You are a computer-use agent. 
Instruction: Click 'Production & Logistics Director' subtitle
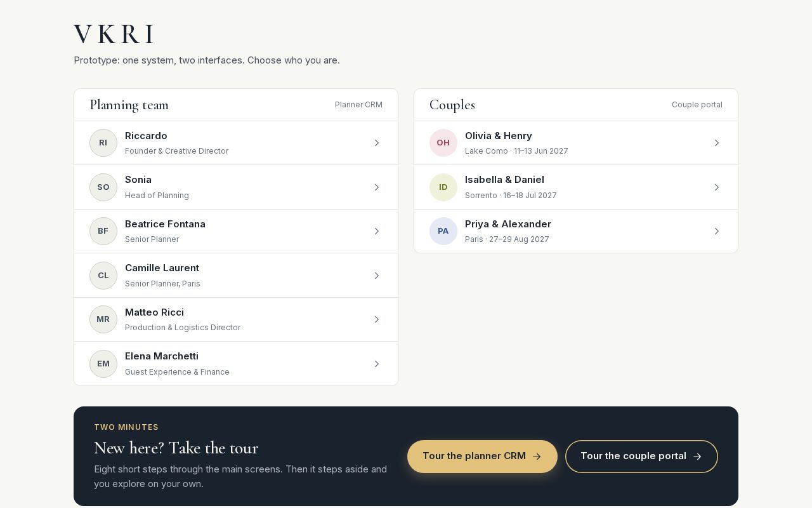point(183,328)
